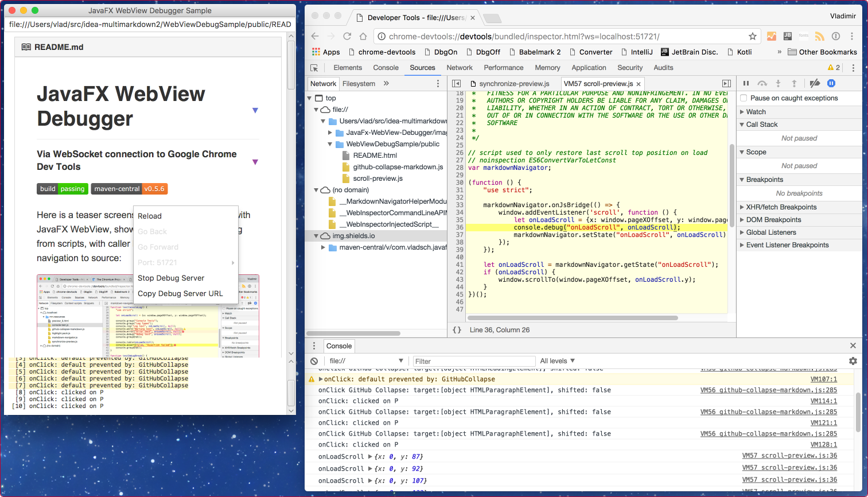Open VM57 scroll-preview.js:36 source link
This screenshot has width=868, height=497.
789,456
